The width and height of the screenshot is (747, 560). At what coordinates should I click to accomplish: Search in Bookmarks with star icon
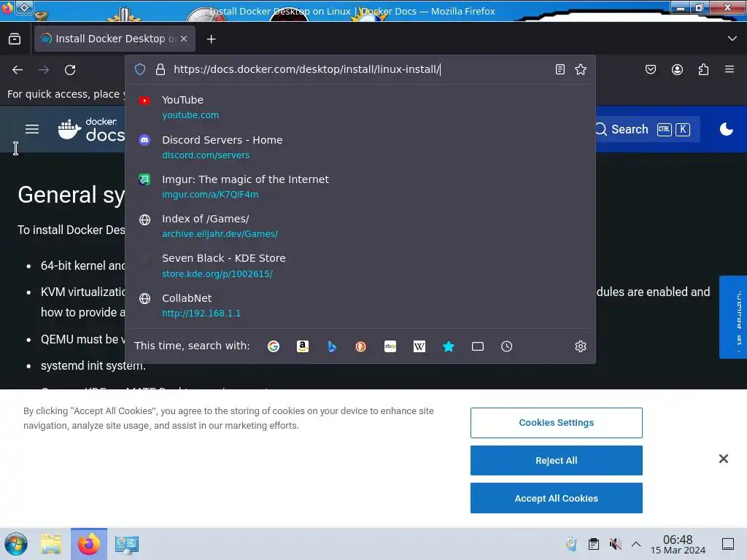[x=449, y=346]
